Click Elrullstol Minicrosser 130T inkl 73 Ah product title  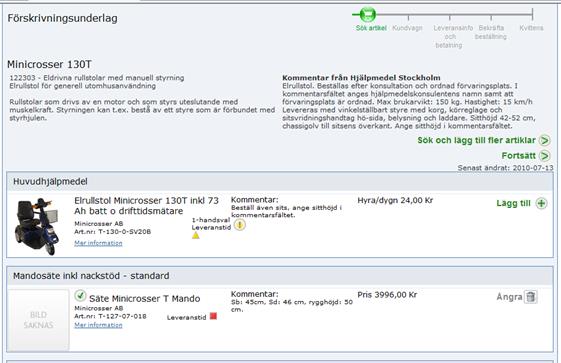(146, 206)
